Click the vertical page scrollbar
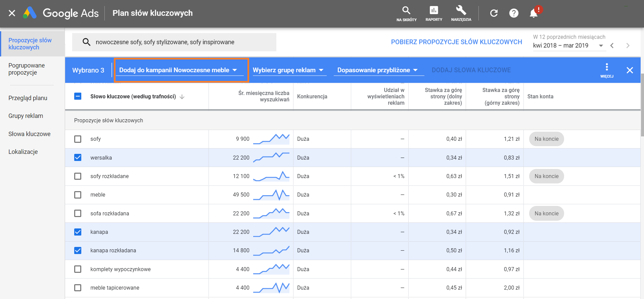Image resolution: width=644 pixels, height=299 pixels. [642, 105]
